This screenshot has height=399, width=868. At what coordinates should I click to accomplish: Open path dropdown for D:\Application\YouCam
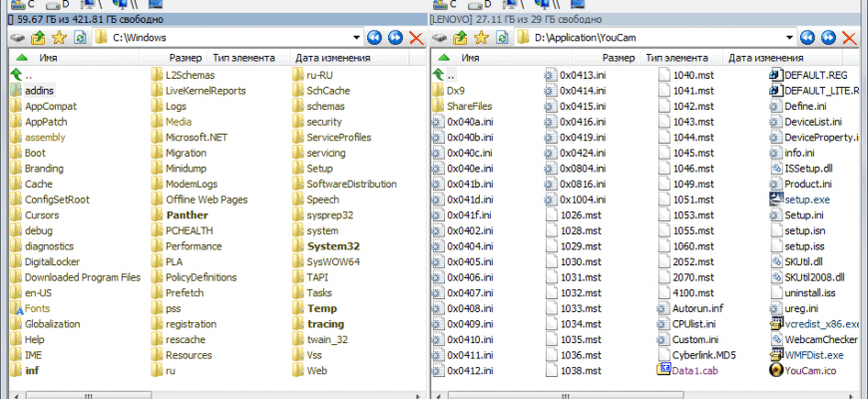(x=790, y=38)
